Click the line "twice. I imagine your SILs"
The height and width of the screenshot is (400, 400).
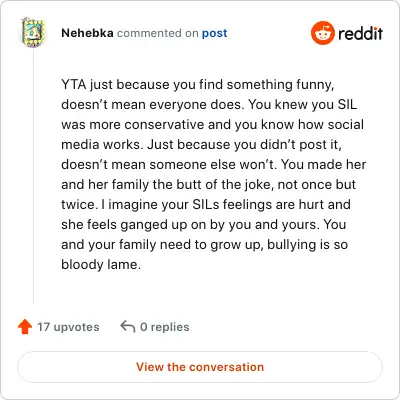click(206, 205)
